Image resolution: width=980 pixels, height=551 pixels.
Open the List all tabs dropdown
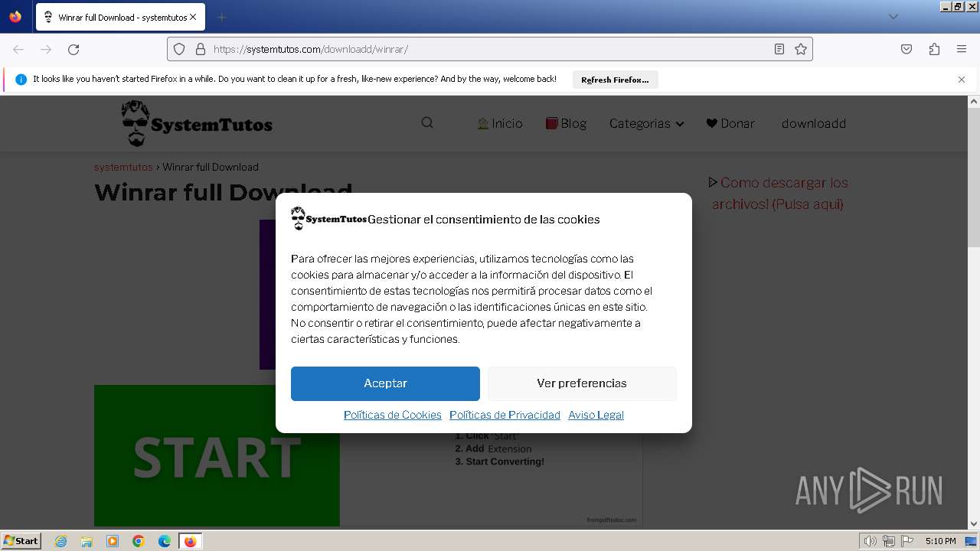[893, 17]
